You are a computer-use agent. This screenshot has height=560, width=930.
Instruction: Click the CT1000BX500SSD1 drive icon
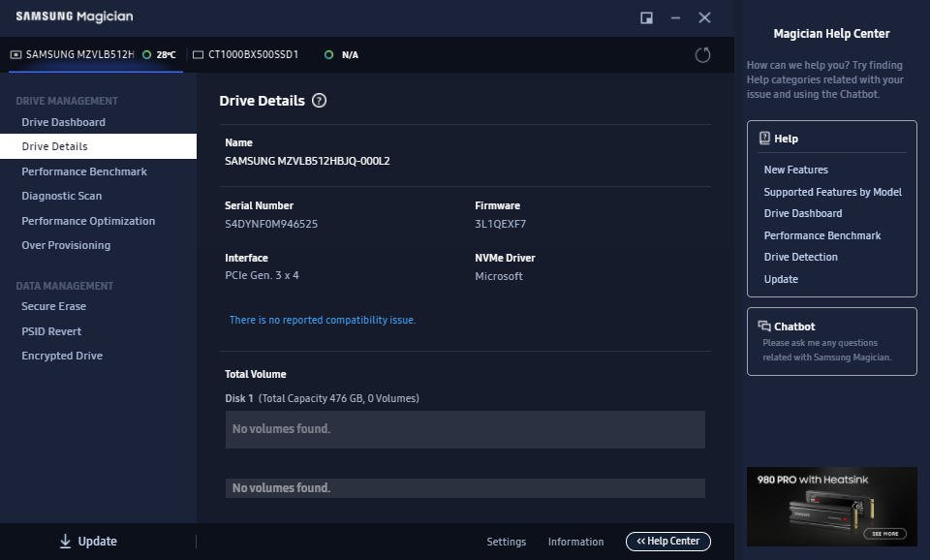coord(198,54)
